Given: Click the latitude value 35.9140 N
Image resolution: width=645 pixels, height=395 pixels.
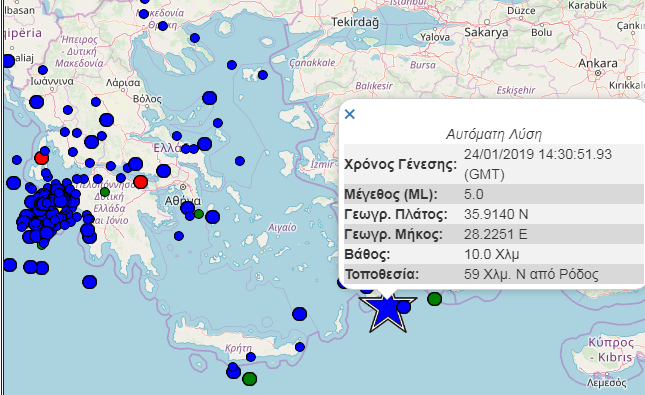Looking at the screenshot, I should (x=496, y=214).
